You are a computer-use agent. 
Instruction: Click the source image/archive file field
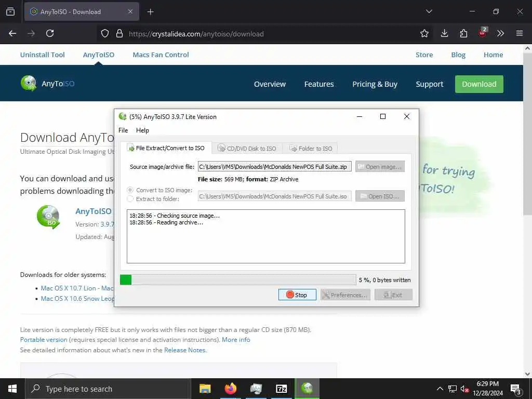[x=275, y=167]
